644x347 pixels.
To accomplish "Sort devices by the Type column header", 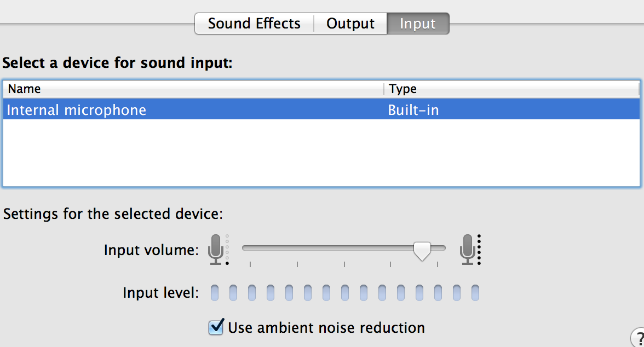I will point(511,89).
